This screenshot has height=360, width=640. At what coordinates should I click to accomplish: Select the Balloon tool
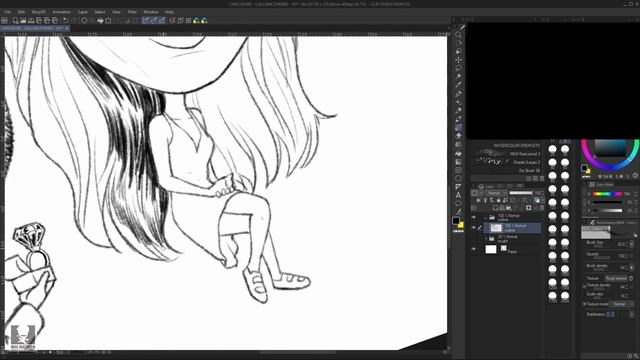click(x=458, y=203)
